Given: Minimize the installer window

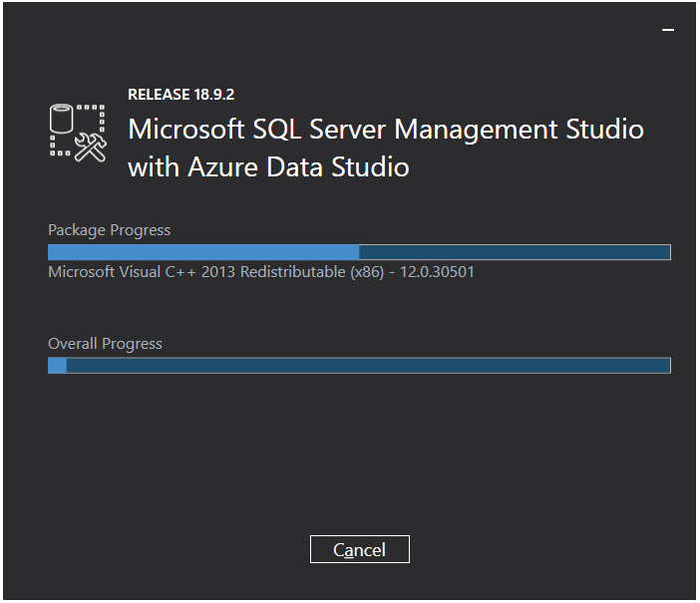Looking at the screenshot, I should click(668, 30).
